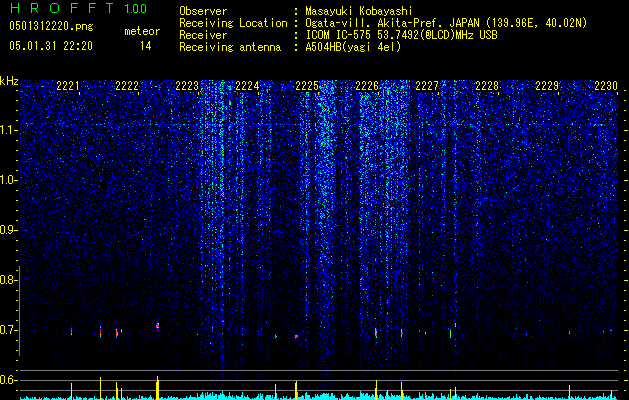Select the observer name Masayuki Kobayashi
The image size is (629, 400).
pos(359,12)
